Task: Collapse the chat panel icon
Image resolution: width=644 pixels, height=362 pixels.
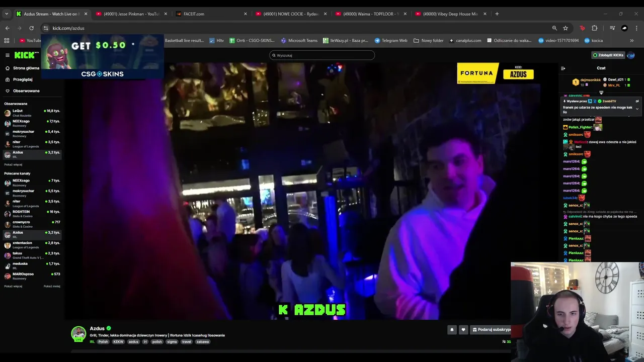Action: click(x=563, y=68)
